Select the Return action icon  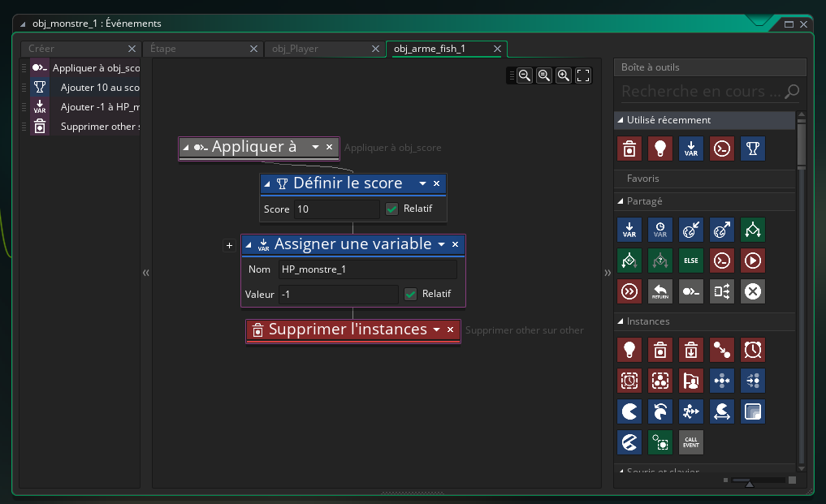660,291
